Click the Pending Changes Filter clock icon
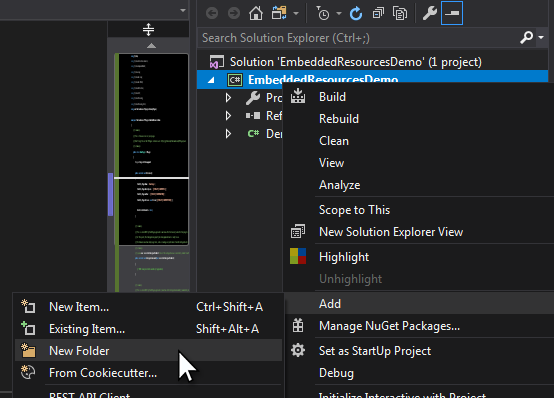Screen dimensions: 554x398 [x=322, y=13]
